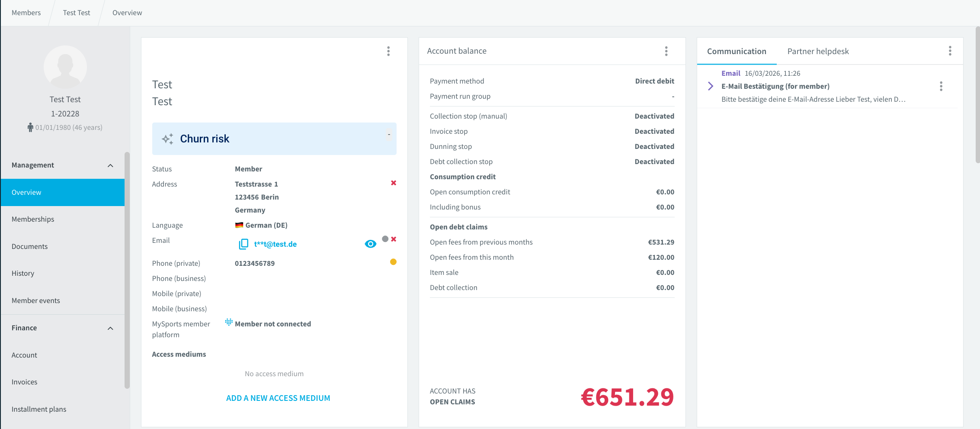Image resolution: width=980 pixels, height=429 pixels.
Task: Click the sidebar vertical scrollbar
Action: [x=127, y=270]
